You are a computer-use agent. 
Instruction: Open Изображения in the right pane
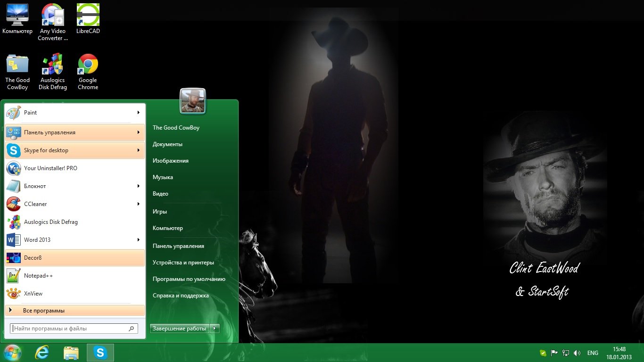click(171, 161)
